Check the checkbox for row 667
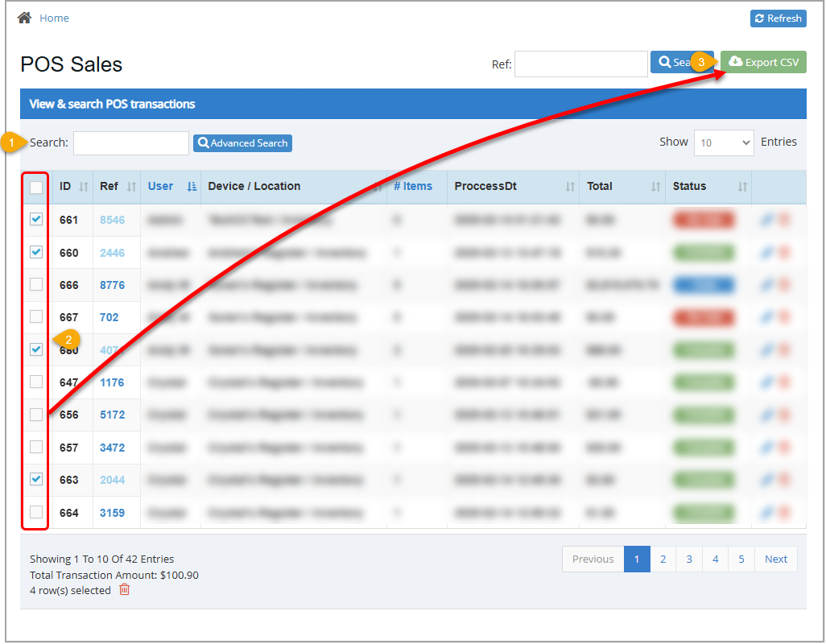 point(35,317)
